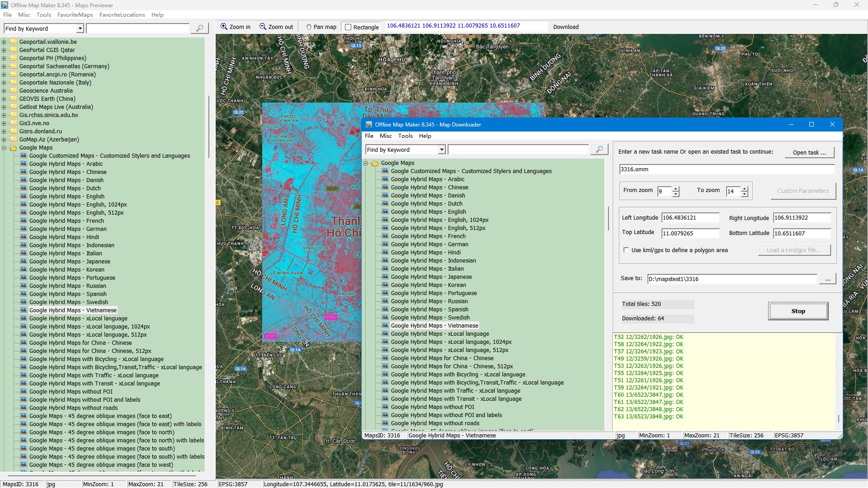Click the Save to path field
This screenshot has height=488, width=868.
pos(731,279)
